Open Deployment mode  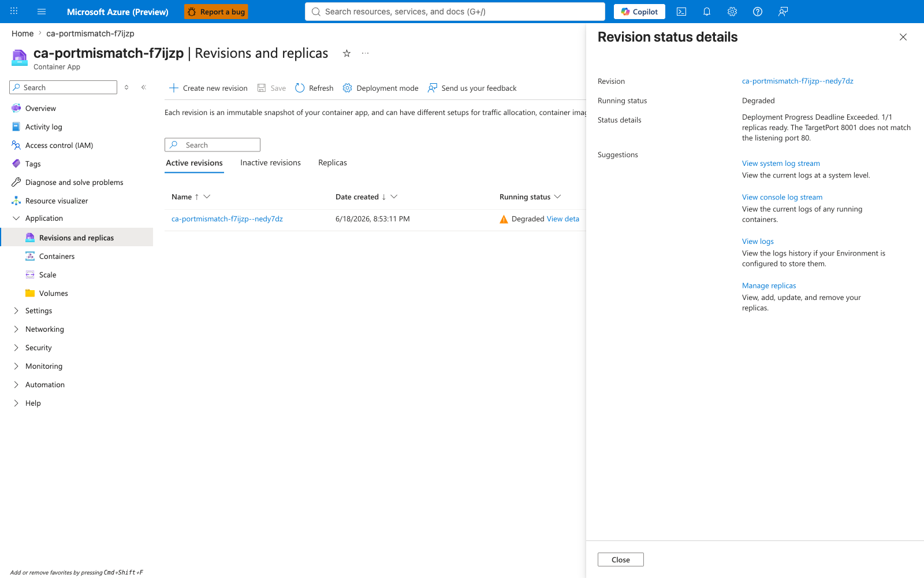[381, 88]
